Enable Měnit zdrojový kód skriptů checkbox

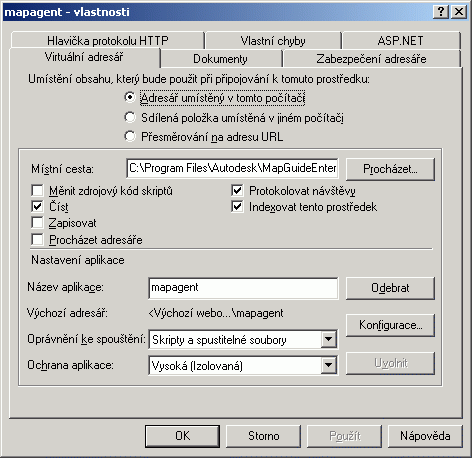click(37, 191)
